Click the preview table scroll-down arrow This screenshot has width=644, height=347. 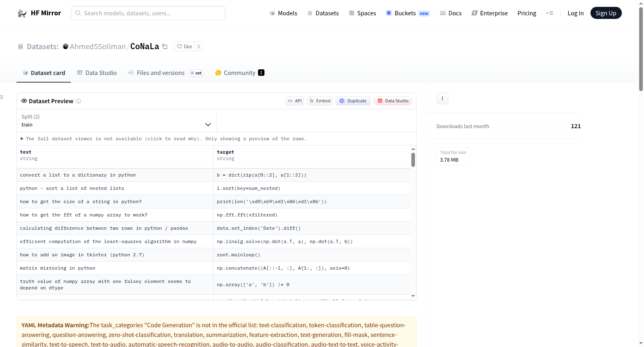pyautogui.click(x=413, y=296)
